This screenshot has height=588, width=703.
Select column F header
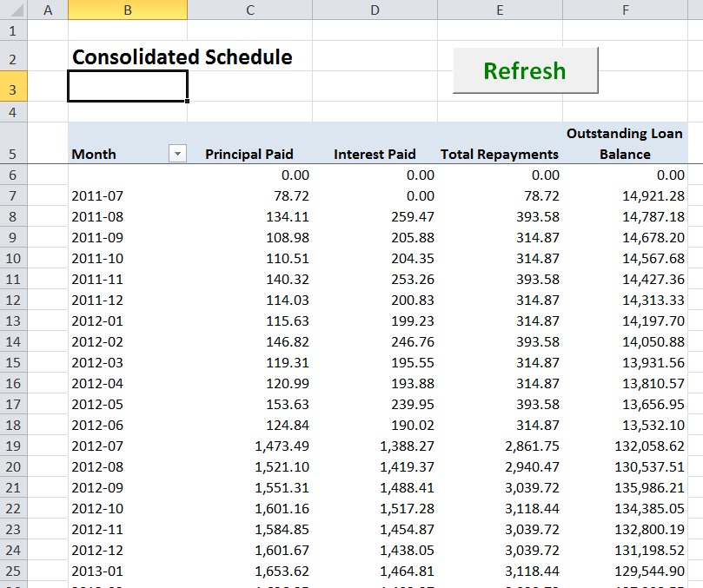tap(625, 10)
